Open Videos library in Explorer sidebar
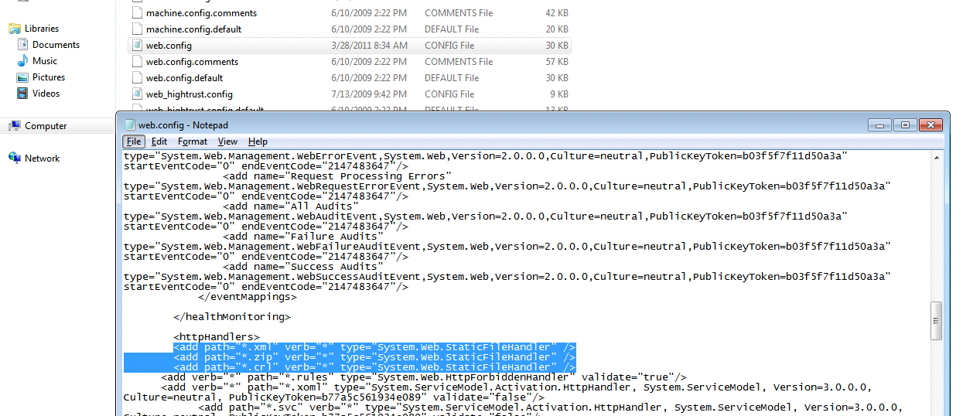The height and width of the screenshot is (416, 980). pos(46,94)
